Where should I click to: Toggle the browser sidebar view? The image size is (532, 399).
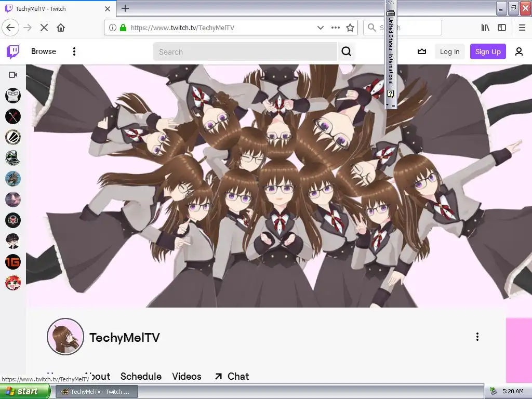coord(502,28)
